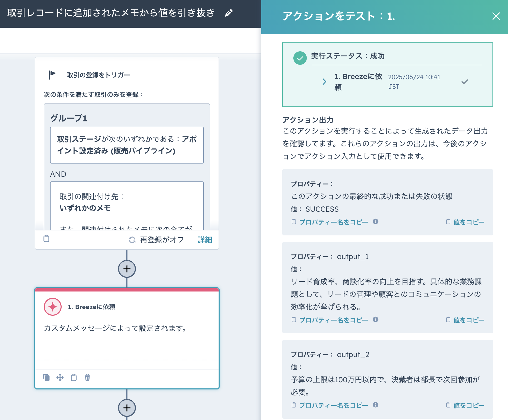This screenshot has width=508, height=420.
Task: Add action with plus button below Breeze card
Action: pos(127,408)
